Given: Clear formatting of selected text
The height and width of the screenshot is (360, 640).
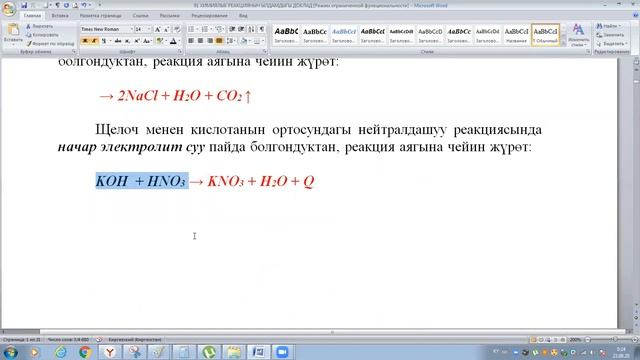Looking at the screenshot, I should [177, 29].
